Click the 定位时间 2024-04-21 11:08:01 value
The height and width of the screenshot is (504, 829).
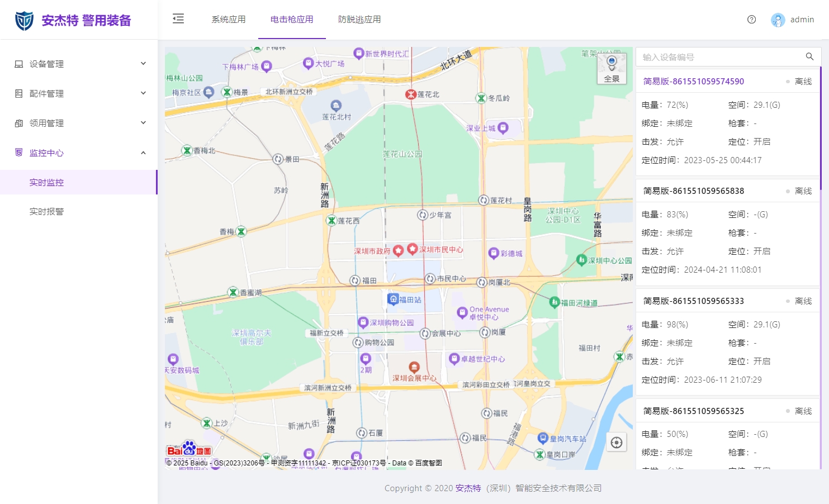click(x=723, y=270)
